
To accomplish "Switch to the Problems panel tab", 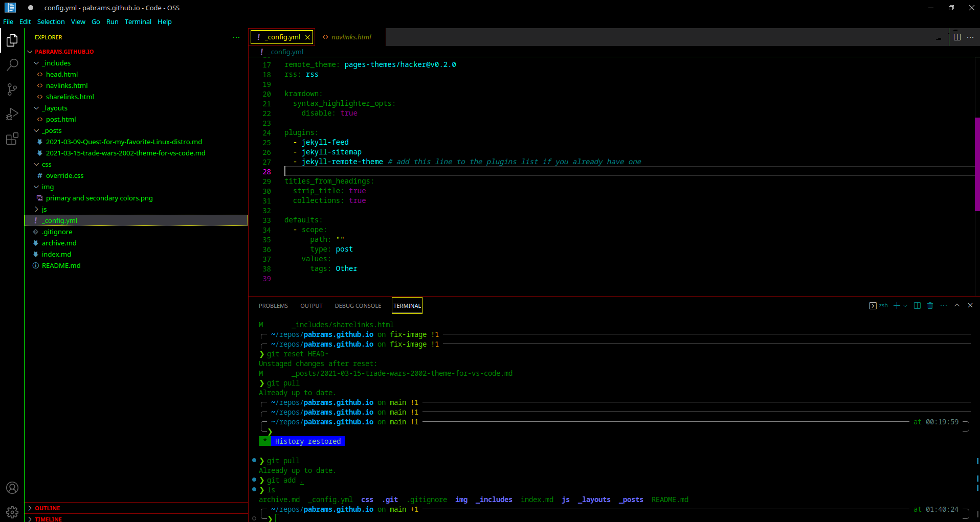I will [273, 306].
